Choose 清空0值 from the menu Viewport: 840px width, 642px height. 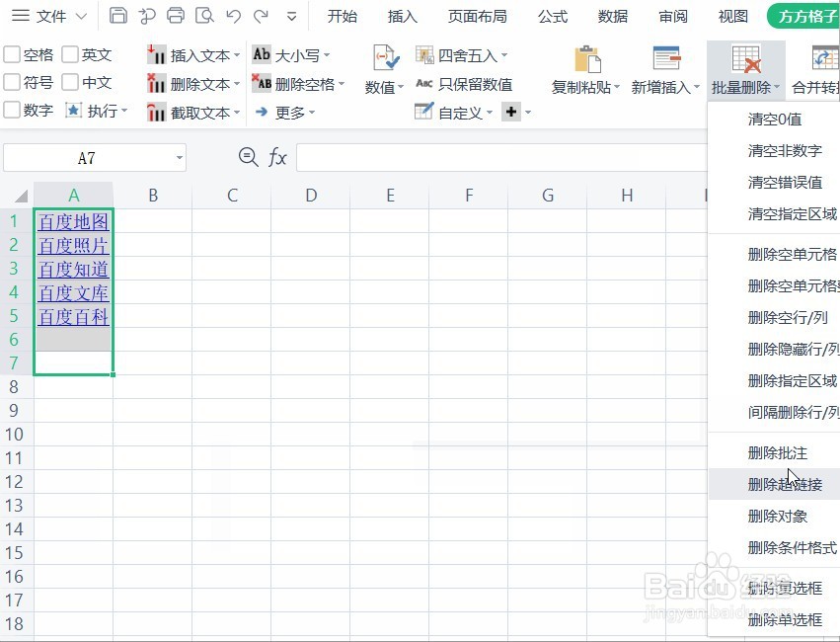(x=775, y=119)
